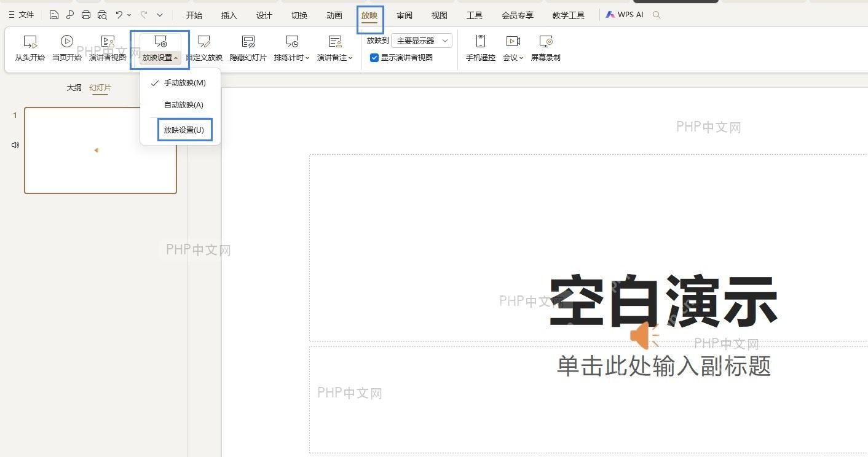
Task: Start slideshow from current slide (当页开始)
Action: [x=66, y=49]
